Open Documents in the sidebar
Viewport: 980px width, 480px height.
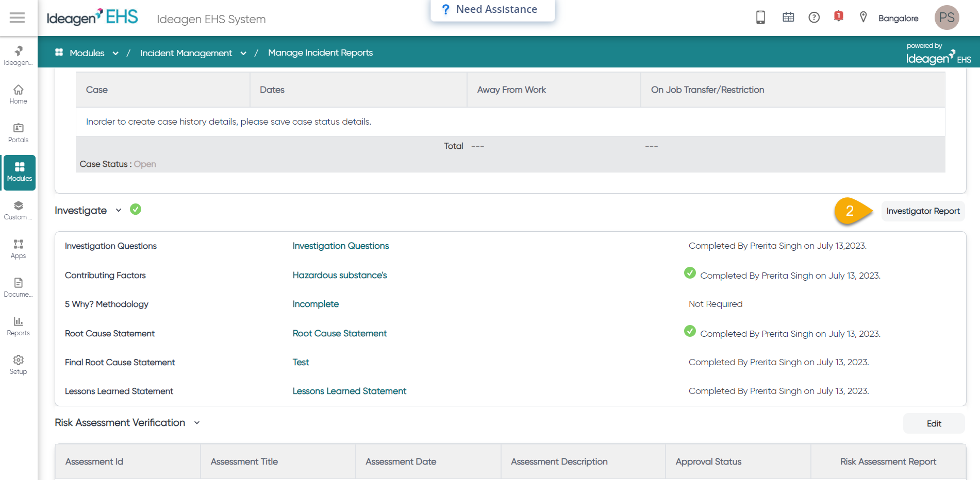coord(19,287)
